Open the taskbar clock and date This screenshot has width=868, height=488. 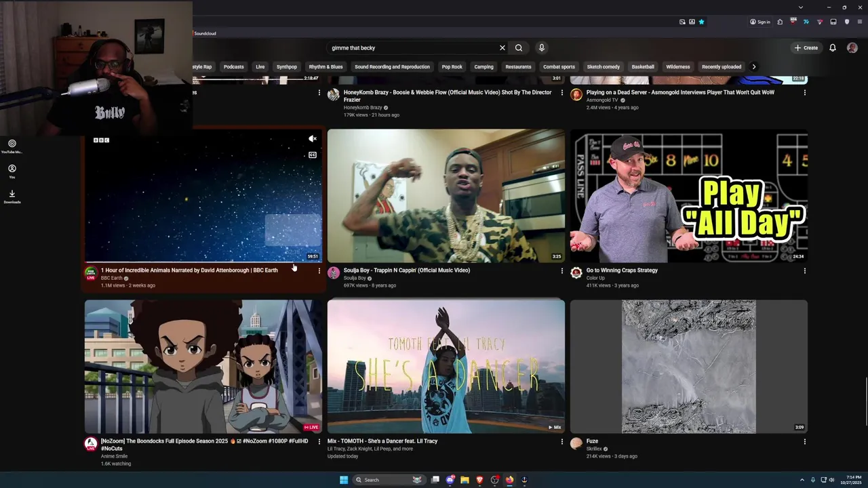point(850,480)
